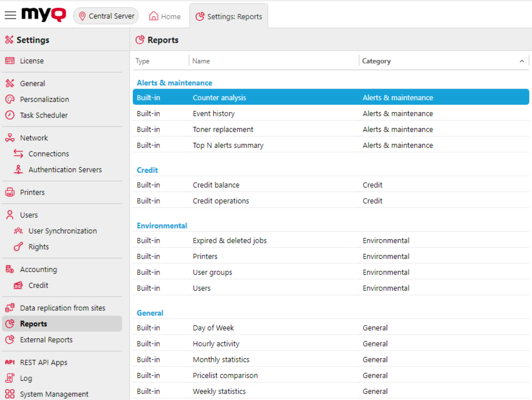Click the Central Server button
Image resolution: width=532 pixels, height=400 pixels.
(106, 16)
